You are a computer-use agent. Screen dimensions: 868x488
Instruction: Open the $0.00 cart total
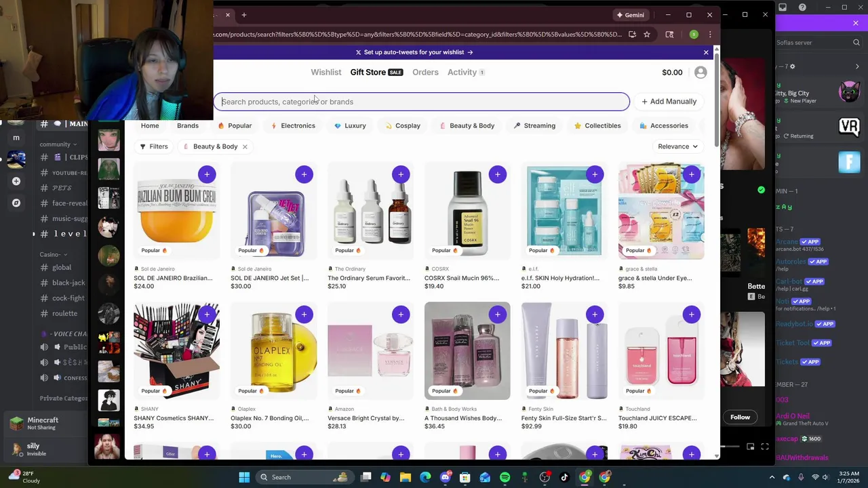672,73
